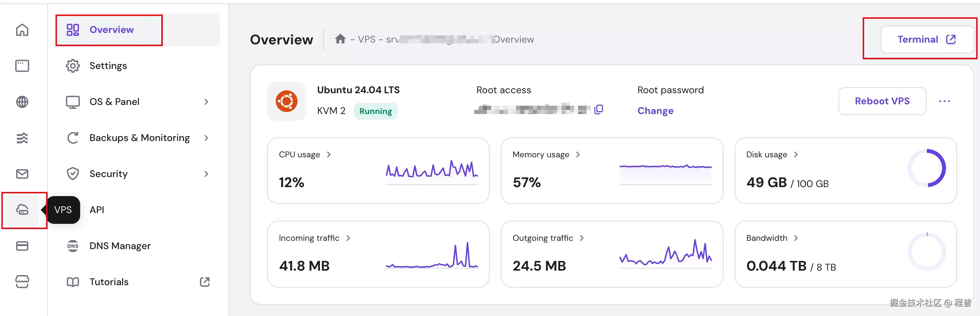Open Incoming traffic details chevron
The height and width of the screenshot is (316, 980).
(348, 238)
